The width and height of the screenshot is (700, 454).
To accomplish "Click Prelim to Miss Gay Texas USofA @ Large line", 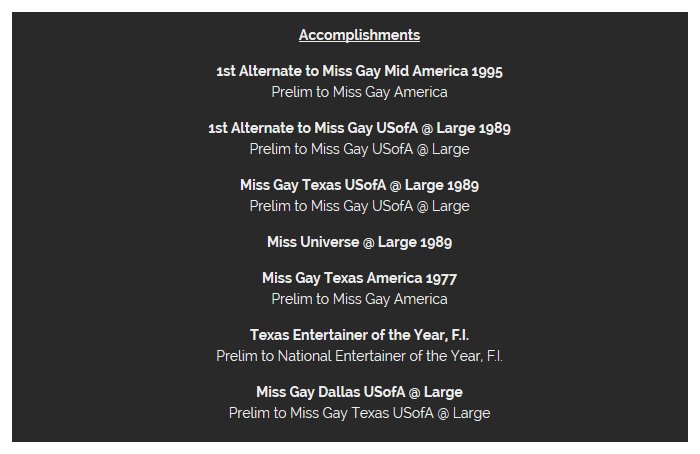I will [x=359, y=413].
